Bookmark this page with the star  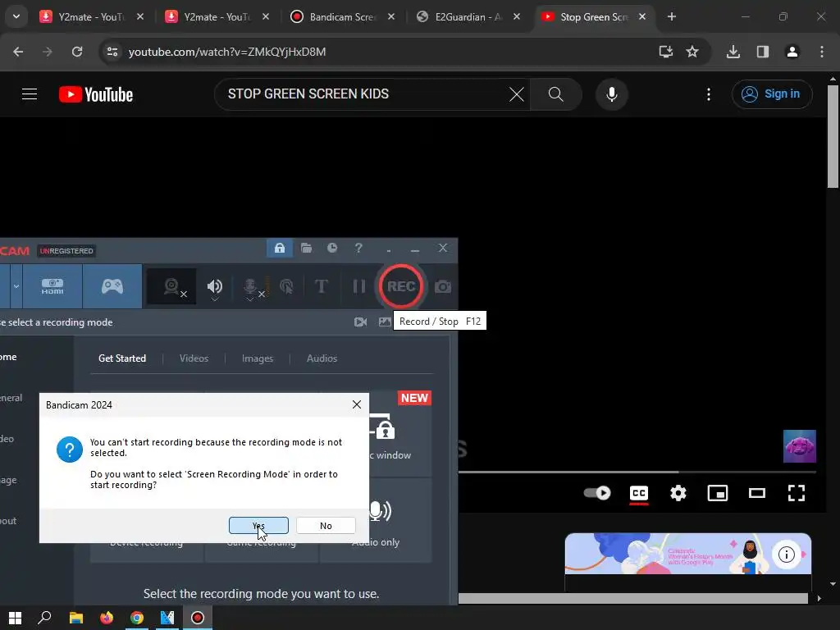(x=692, y=52)
